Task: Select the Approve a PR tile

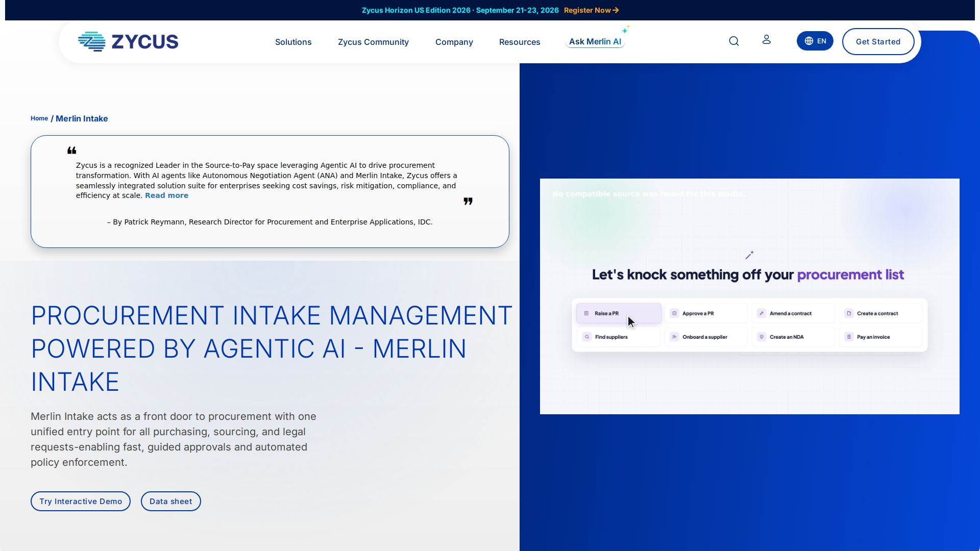Action: (x=706, y=313)
